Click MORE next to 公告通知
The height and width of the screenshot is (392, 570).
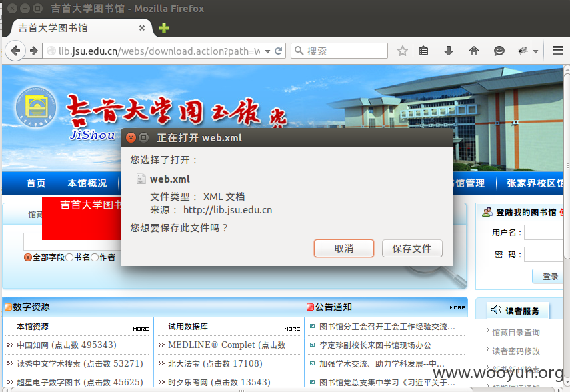(x=457, y=307)
